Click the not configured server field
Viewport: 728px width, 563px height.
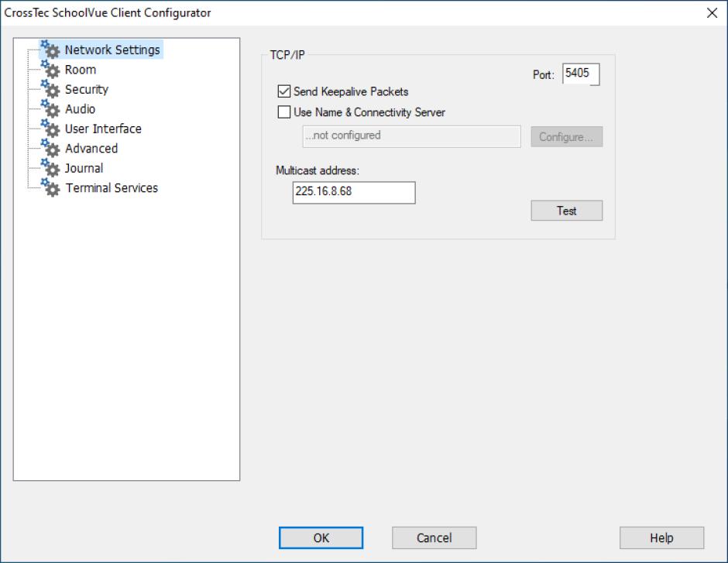(x=411, y=136)
